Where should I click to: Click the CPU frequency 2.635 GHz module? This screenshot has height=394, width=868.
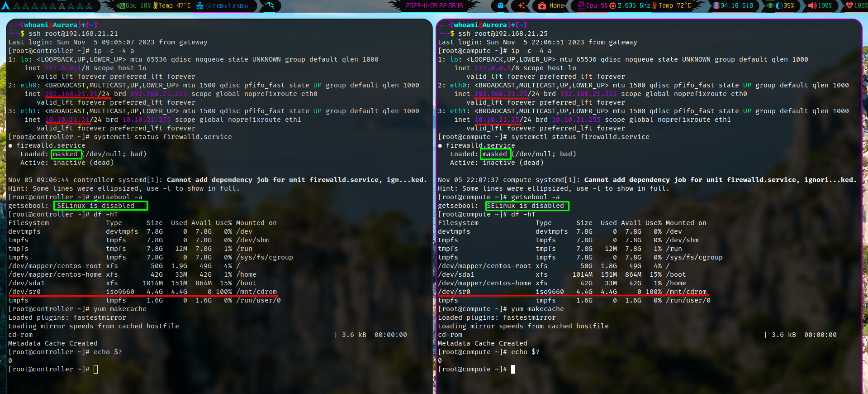(x=630, y=6)
